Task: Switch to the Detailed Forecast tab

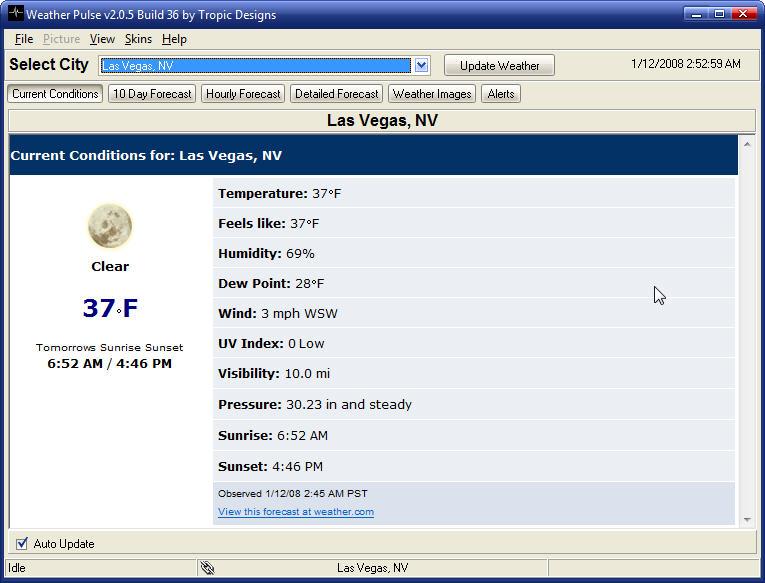Action: 337,94
